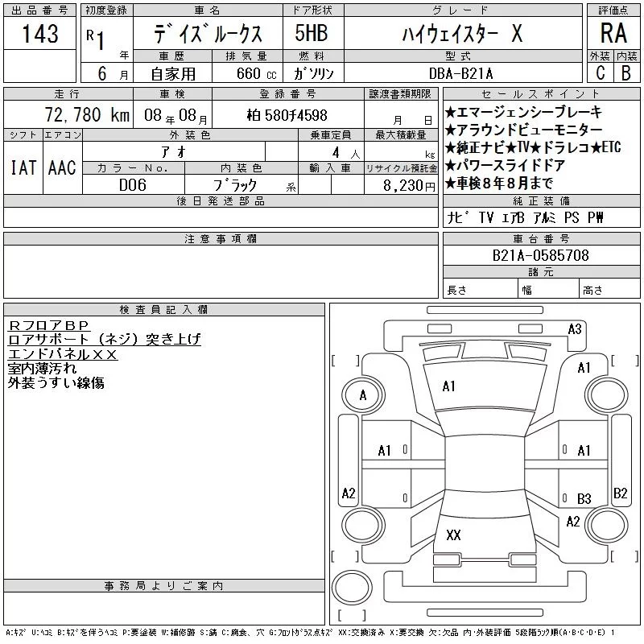Click the 高さ dimension field

tap(610, 288)
